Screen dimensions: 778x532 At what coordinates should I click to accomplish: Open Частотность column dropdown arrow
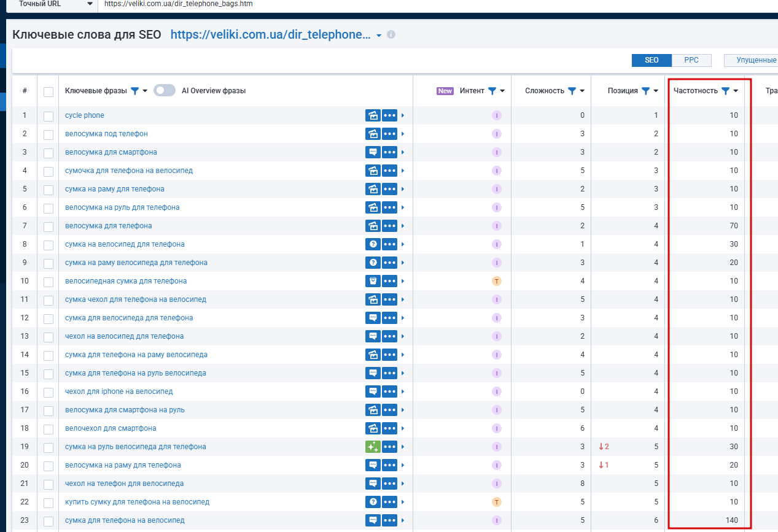736,91
